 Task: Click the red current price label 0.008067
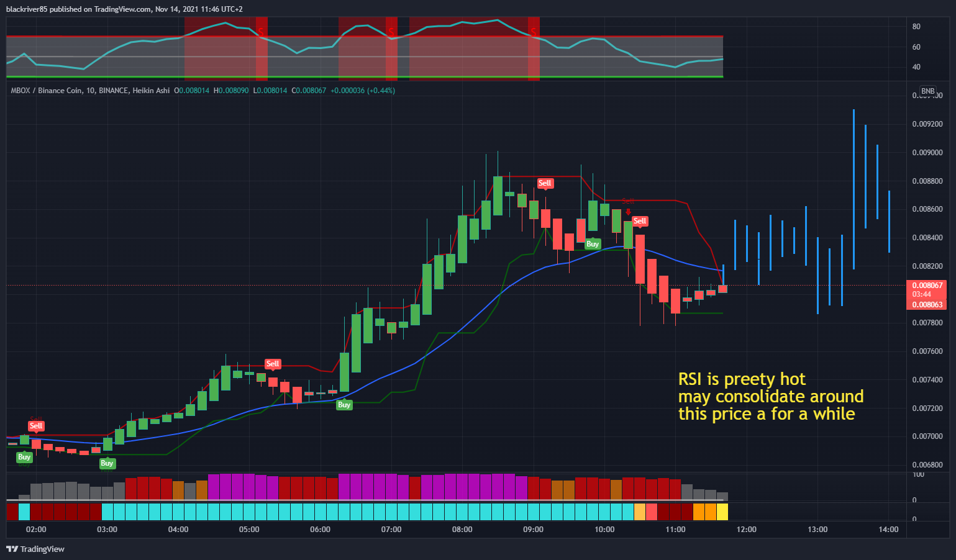pos(927,286)
